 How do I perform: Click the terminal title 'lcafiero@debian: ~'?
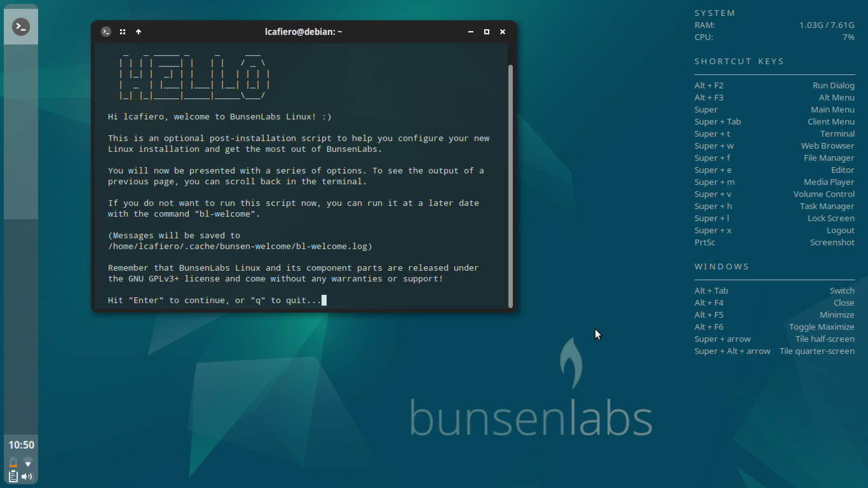[304, 32]
